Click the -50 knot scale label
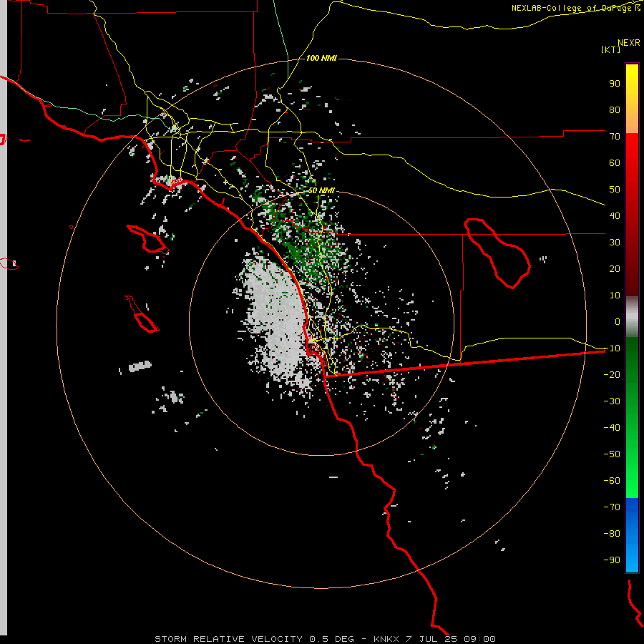644x644 pixels. pyautogui.click(x=612, y=454)
